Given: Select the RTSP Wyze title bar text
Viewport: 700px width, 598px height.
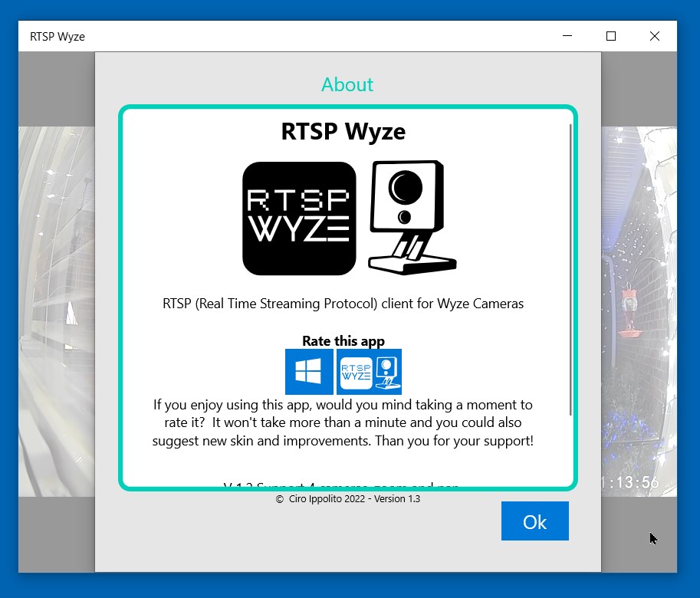Looking at the screenshot, I should [x=58, y=36].
